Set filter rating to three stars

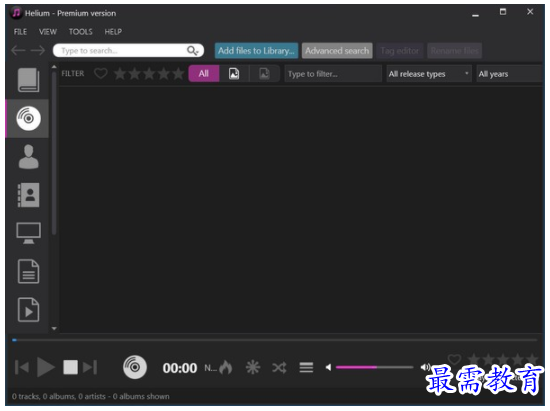pyautogui.click(x=149, y=74)
